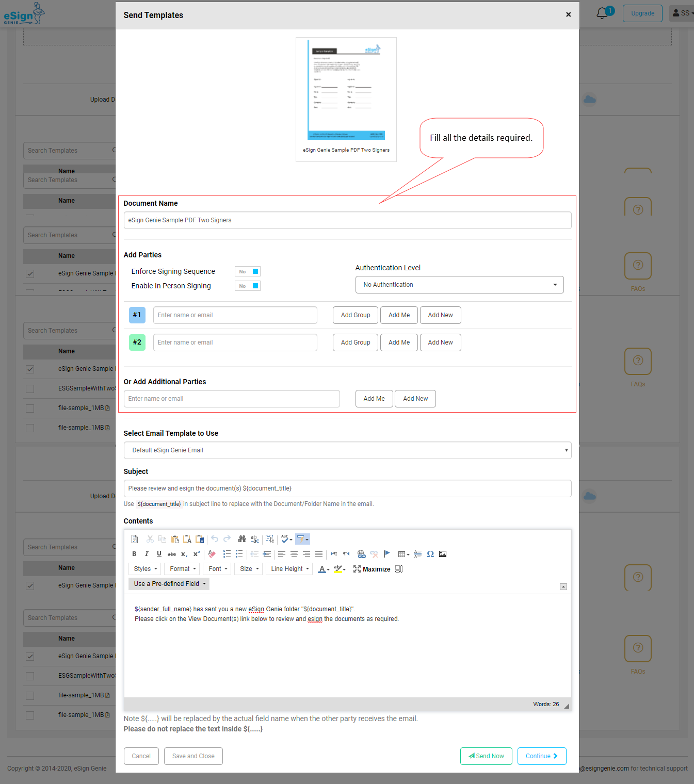
Task: Increase indent in editor
Action: click(267, 554)
